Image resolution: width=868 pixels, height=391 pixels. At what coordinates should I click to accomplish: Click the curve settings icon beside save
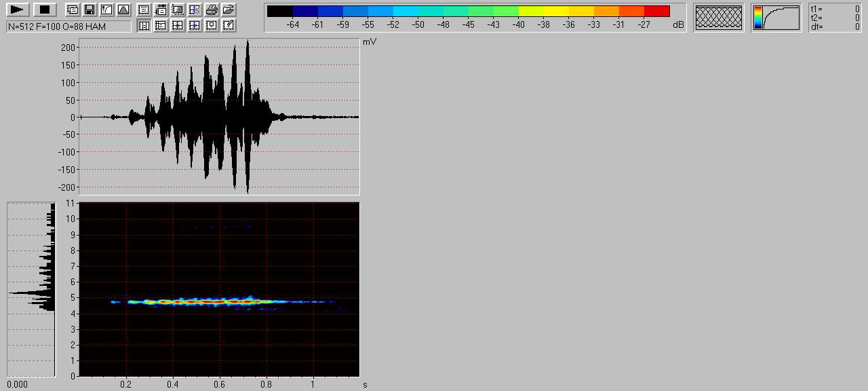click(x=106, y=10)
